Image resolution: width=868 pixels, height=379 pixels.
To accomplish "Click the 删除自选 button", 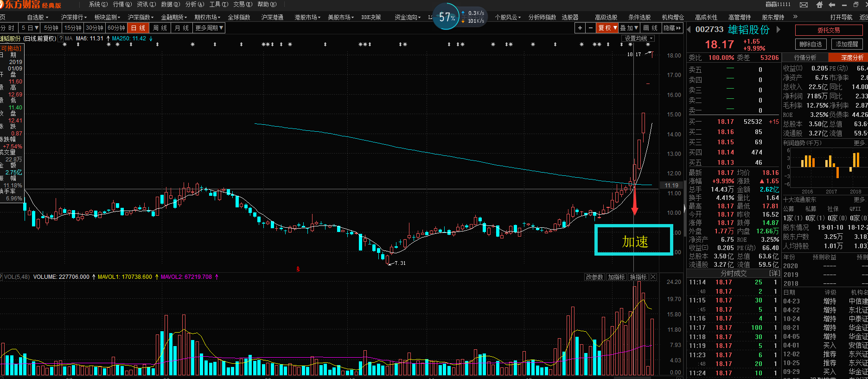I will coord(811,44).
